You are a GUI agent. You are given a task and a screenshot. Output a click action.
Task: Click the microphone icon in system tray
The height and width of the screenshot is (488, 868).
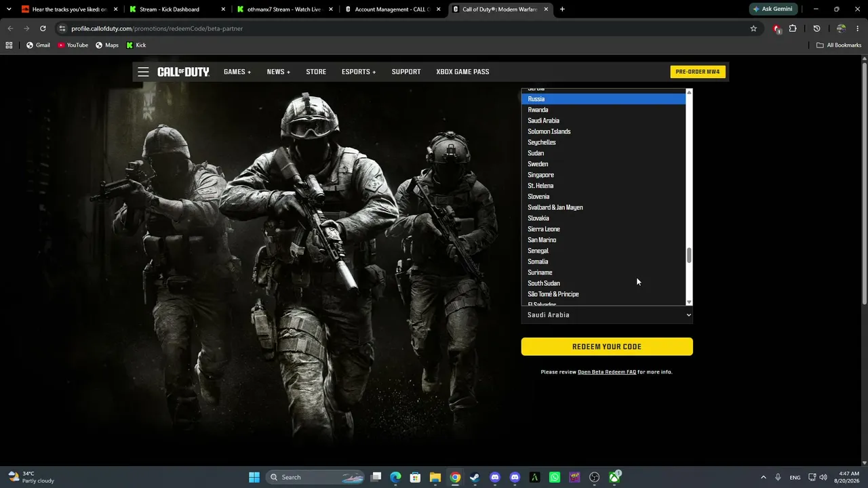pos(778,477)
